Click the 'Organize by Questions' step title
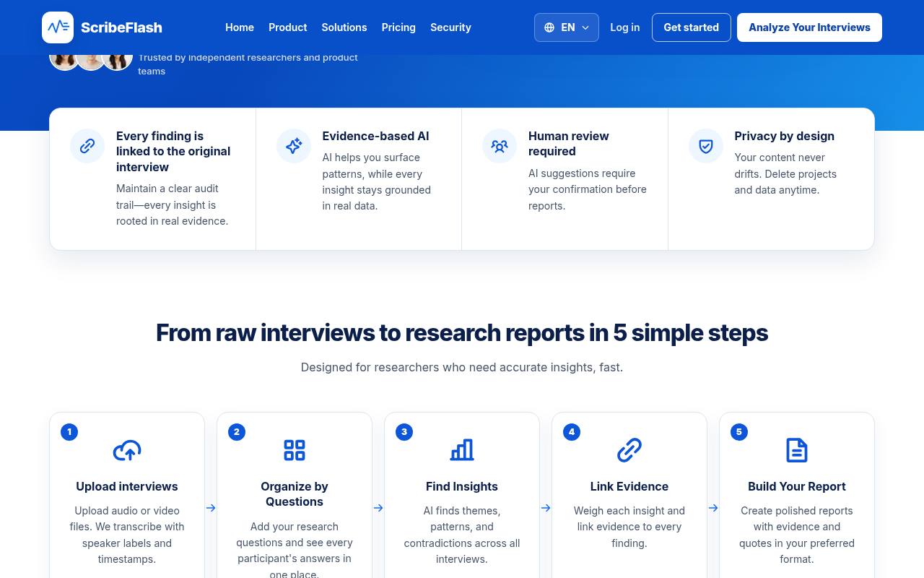This screenshot has height=578, width=924. (x=295, y=494)
